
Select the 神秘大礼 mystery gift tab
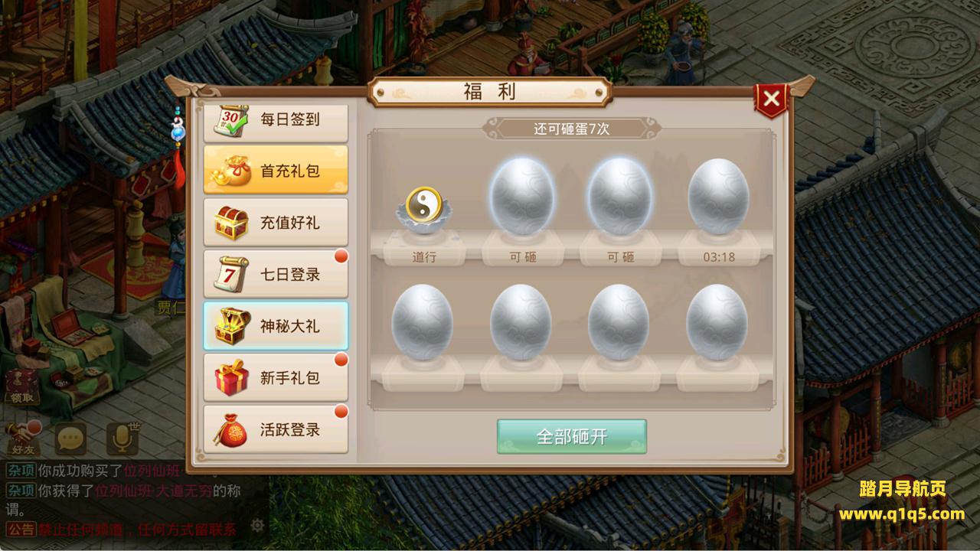[x=276, y=326]
